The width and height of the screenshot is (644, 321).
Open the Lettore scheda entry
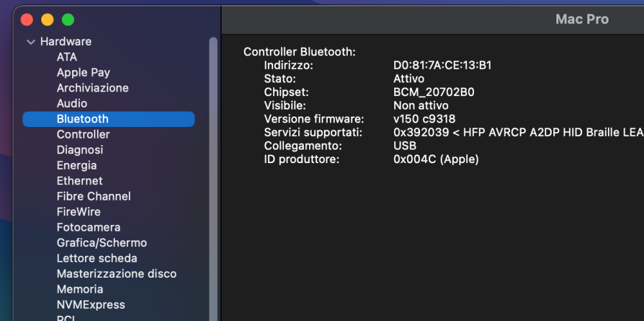97,258
